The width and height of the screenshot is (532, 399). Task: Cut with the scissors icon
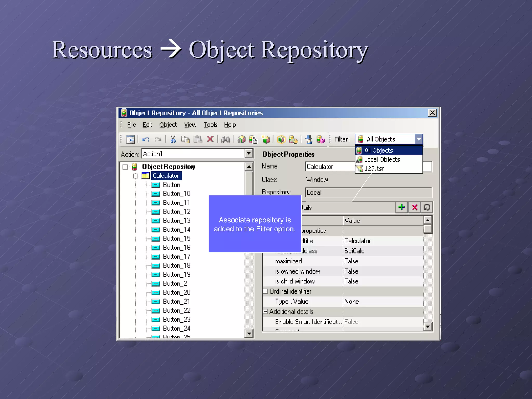(x=173, y=139)
